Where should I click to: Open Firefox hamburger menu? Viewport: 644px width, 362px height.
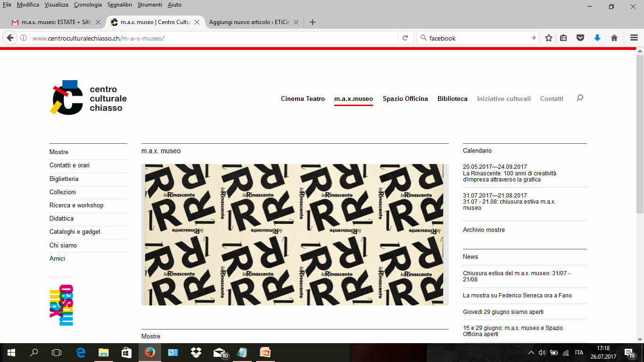pos(634,38)
